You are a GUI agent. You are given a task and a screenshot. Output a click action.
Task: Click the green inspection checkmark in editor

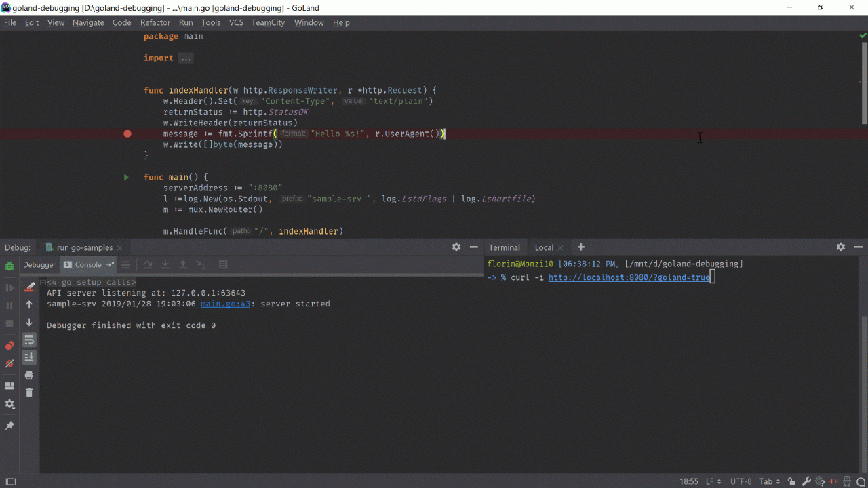863,35
